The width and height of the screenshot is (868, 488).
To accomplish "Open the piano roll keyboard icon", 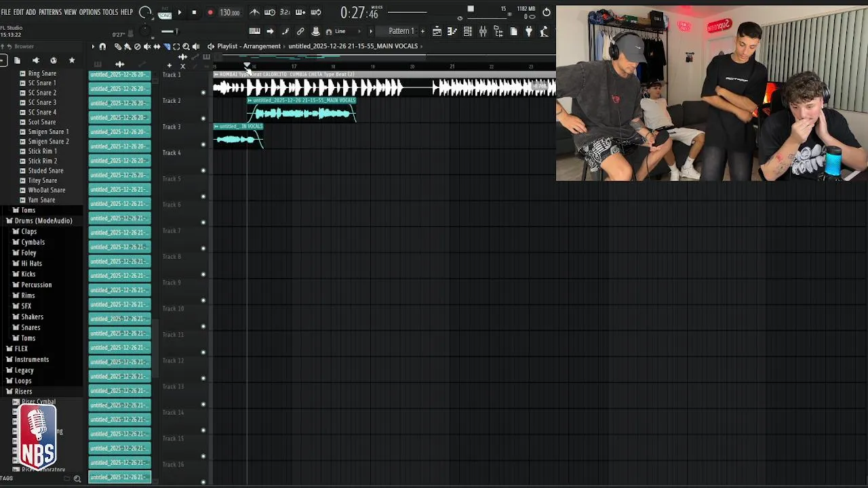I will tap(254, 31).
